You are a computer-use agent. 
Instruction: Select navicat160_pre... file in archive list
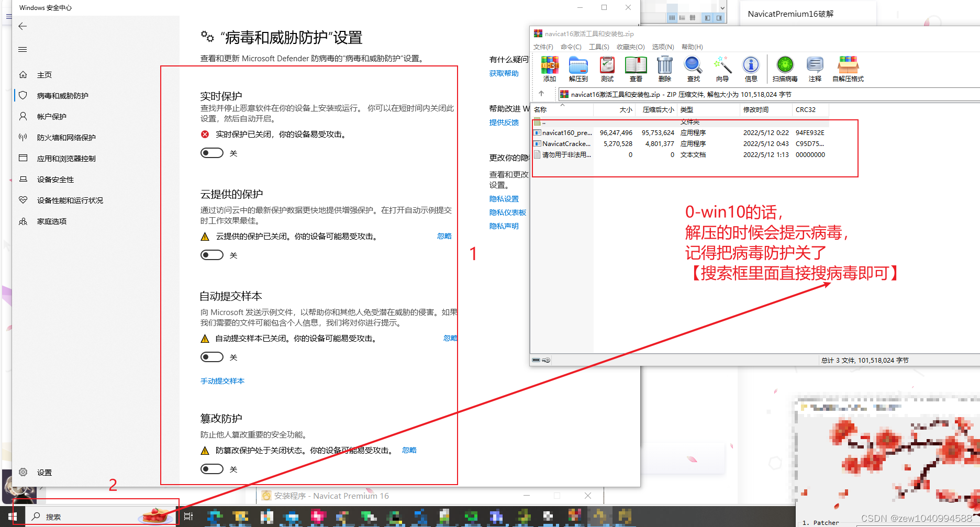(x=681, y=132)
